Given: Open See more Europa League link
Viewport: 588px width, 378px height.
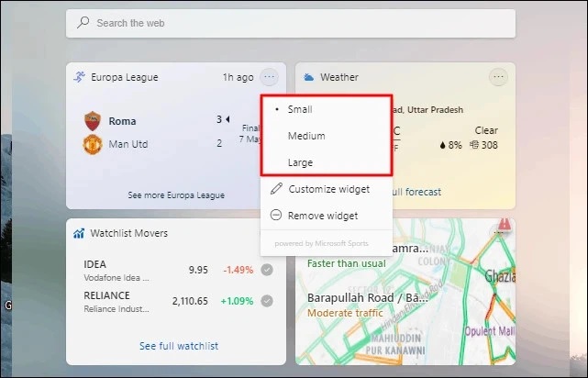Looking at the screenshot, I should [x=176, y=195].
